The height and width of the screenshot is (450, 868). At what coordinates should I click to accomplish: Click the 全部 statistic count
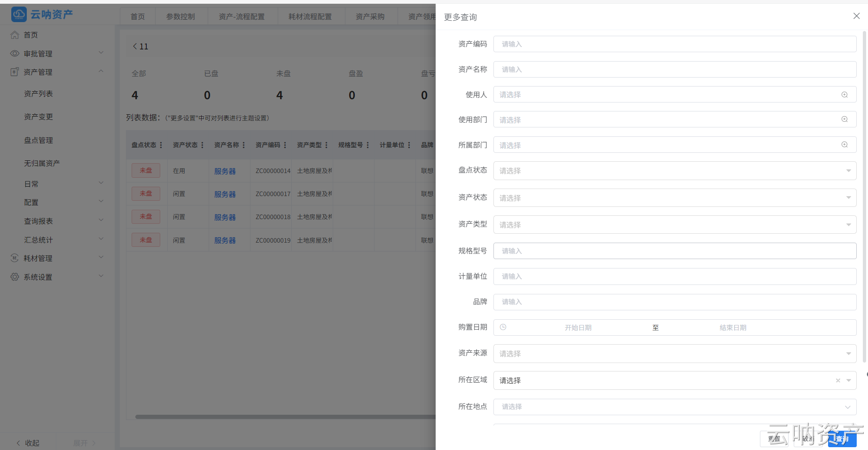[x=135, y=95]
